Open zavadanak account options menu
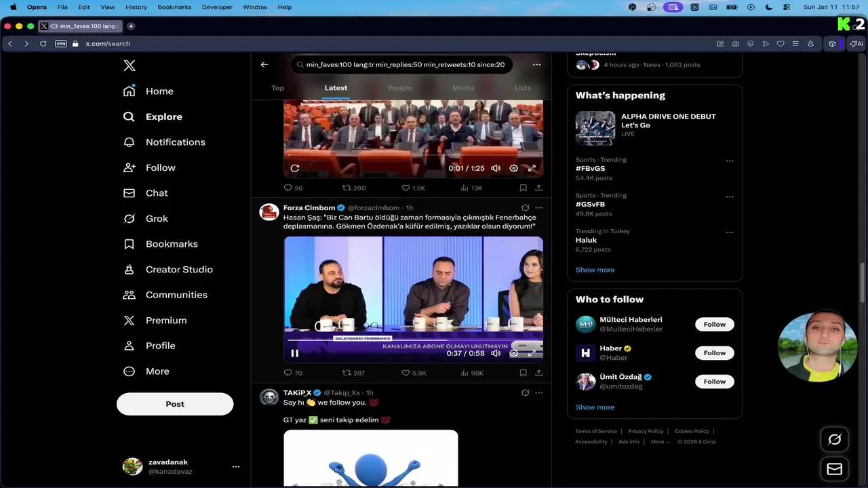 tap(236, 467)
